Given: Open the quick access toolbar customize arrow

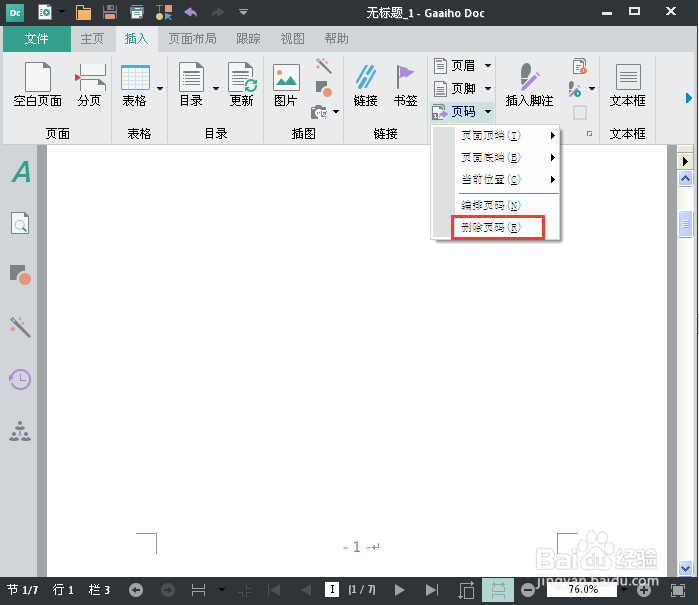Looking at the screenshot, I should point(243,12).
